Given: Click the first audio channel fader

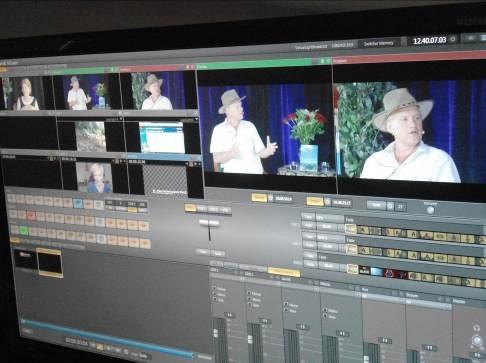Looking at the screenshot, I should [216, 333].
